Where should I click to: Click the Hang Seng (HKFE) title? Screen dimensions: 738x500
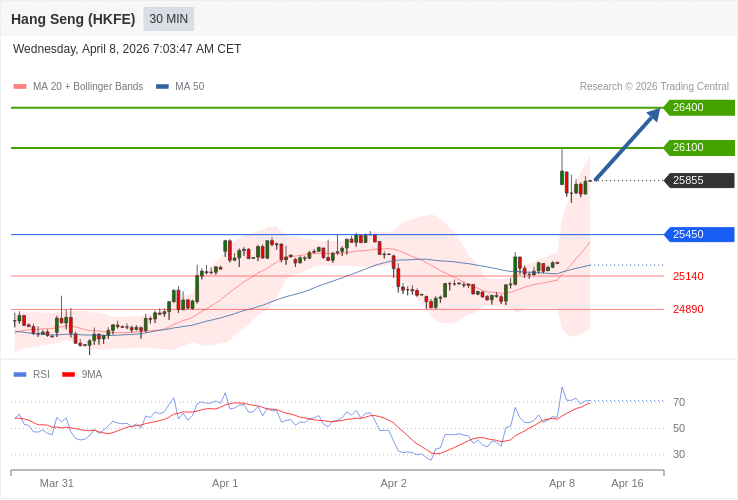point(73,19)
